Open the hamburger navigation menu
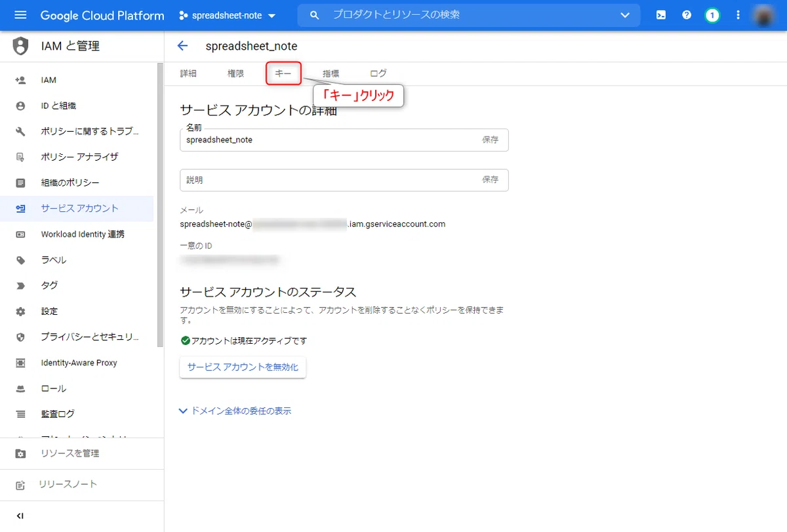 (20, 15)
